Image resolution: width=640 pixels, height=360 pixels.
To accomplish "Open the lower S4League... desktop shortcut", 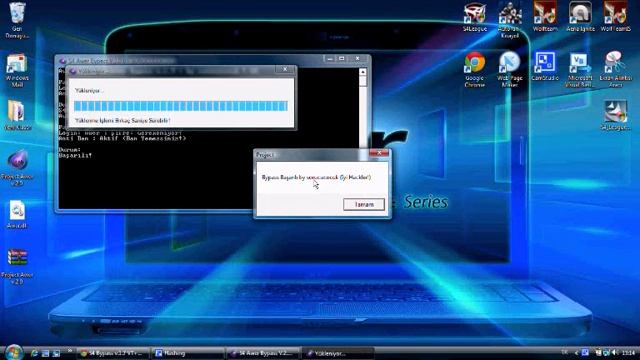I will tap(615, 116).
